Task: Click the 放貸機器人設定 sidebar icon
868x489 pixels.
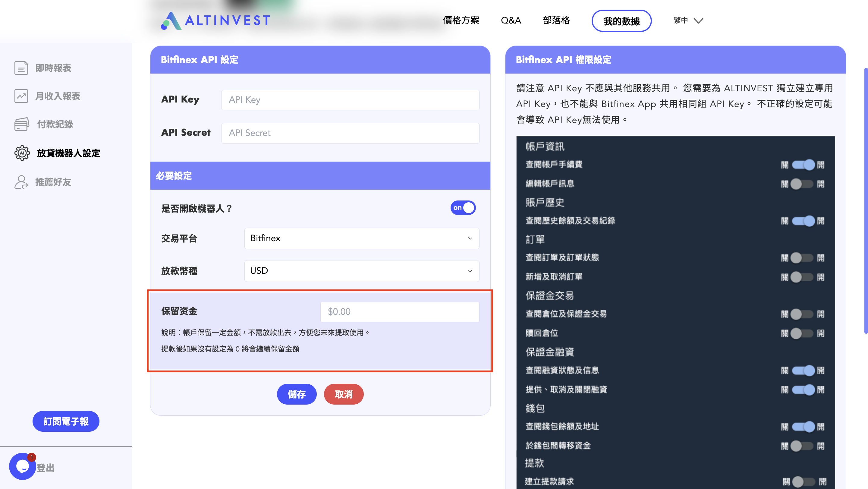Action: 21,152
